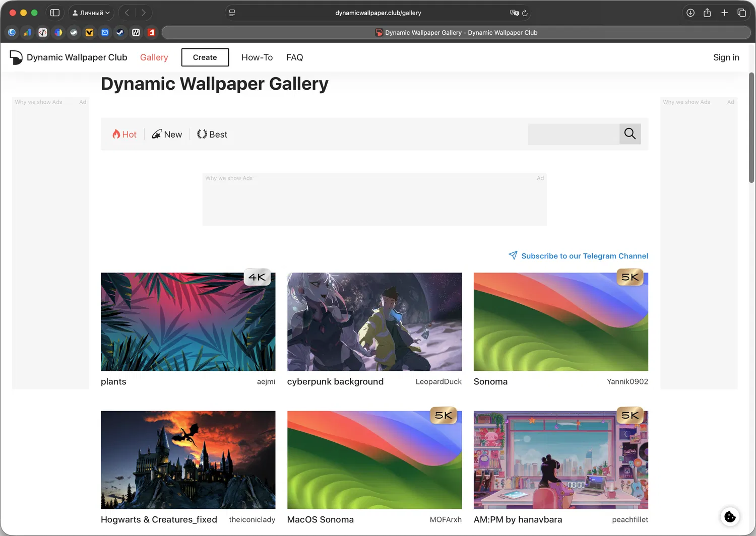Image resolution: width=756 pixels, height=536 pixels.
Task: Click the cyberpunk background title
Action: 335,382
